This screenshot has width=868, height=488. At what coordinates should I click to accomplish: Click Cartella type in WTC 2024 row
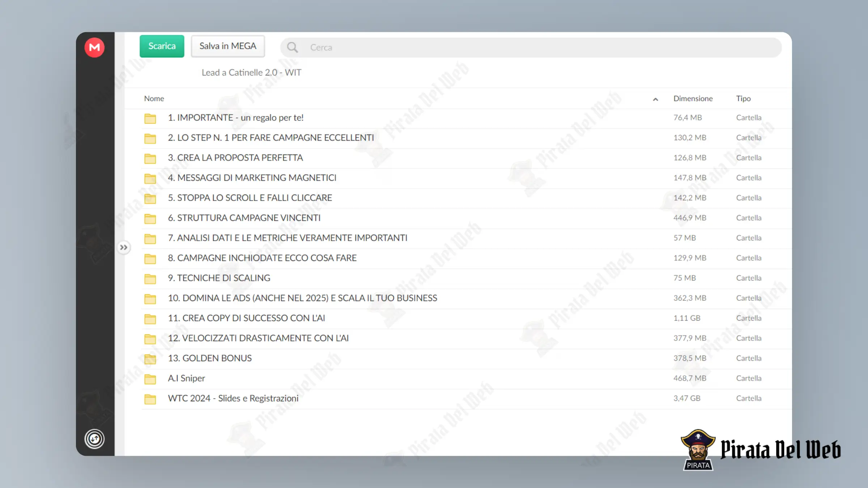pyautogui.click(x=749, y=398)
